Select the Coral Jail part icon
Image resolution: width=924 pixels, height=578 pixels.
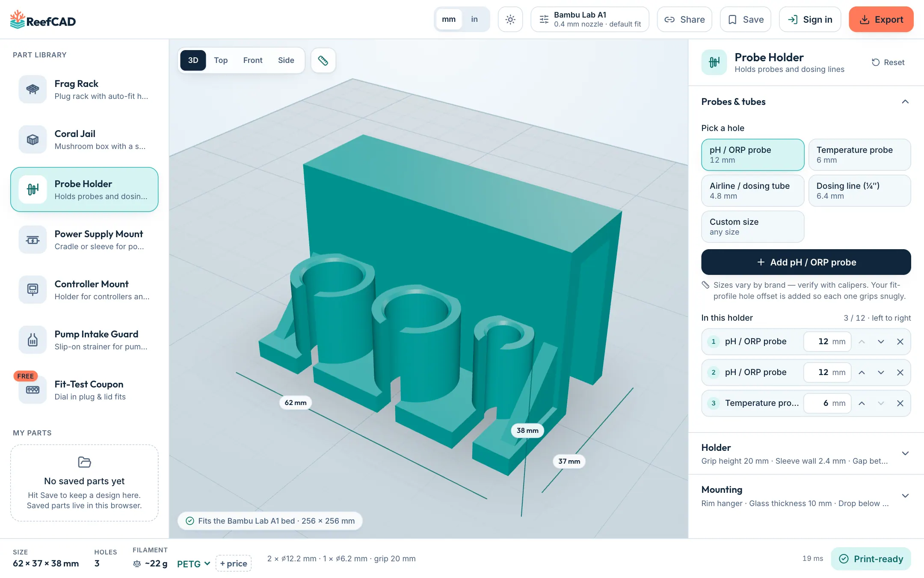click(33, 140)
